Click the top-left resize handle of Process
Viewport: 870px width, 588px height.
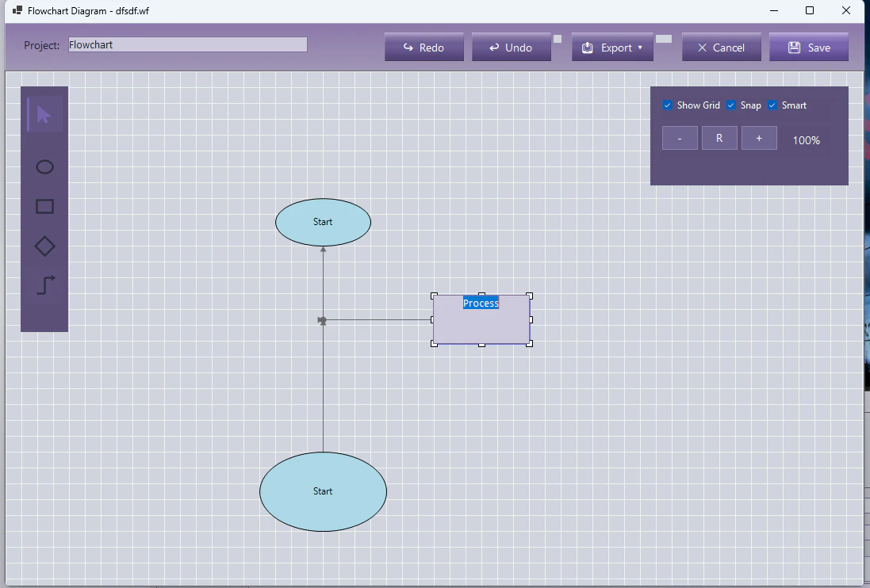[x=434, y=296]
